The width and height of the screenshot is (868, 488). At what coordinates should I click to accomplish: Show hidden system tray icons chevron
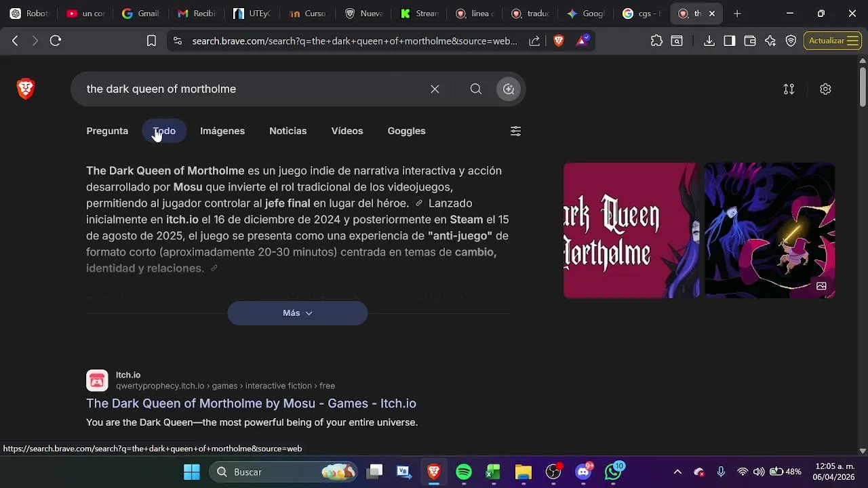677,472
